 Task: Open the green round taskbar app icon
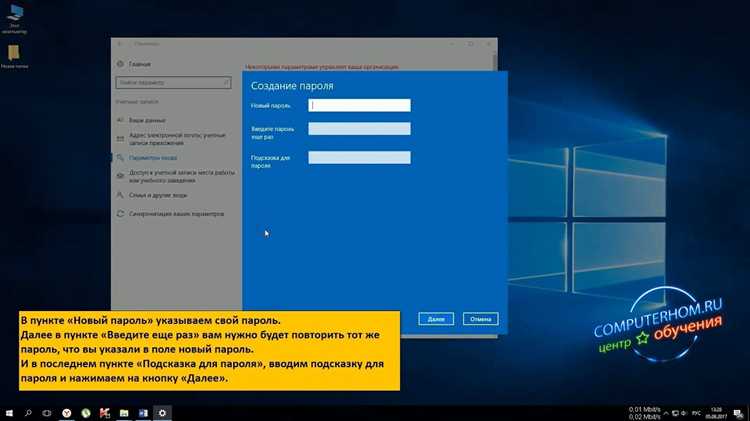86,413
